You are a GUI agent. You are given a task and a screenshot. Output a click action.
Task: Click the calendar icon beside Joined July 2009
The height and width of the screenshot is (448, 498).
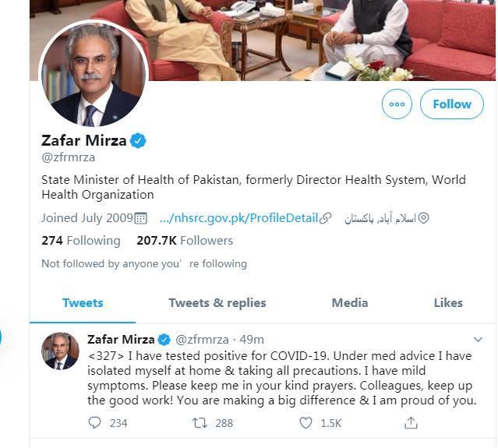coord(141,218)
